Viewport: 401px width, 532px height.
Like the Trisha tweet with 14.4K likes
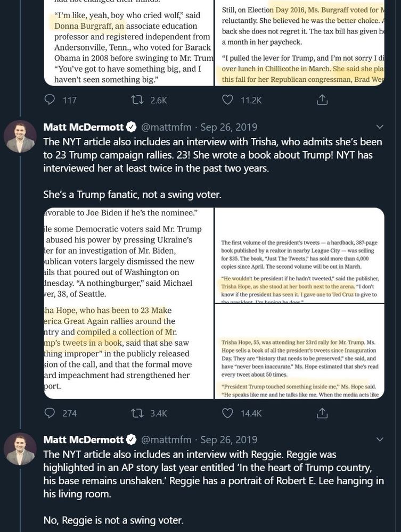click(228, 413)
